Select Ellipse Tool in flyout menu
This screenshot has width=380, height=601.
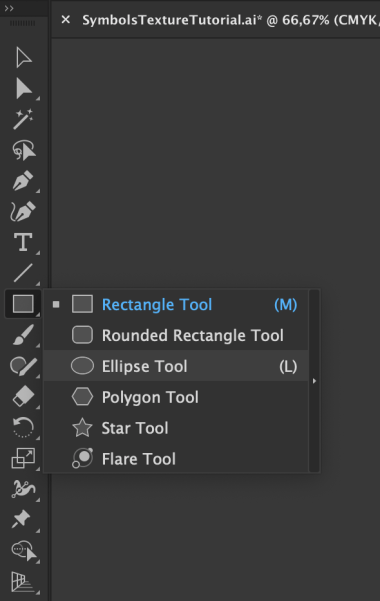pos(176,366)
